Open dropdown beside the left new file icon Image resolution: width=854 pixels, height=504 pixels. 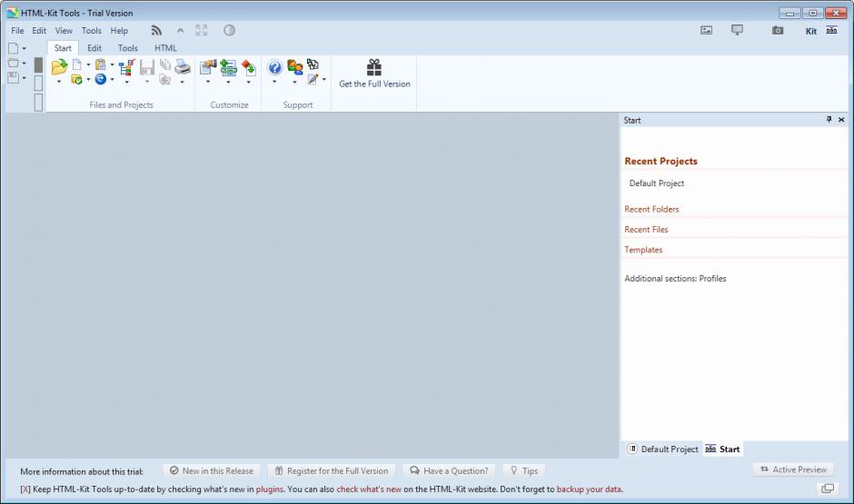click(24, 48)
